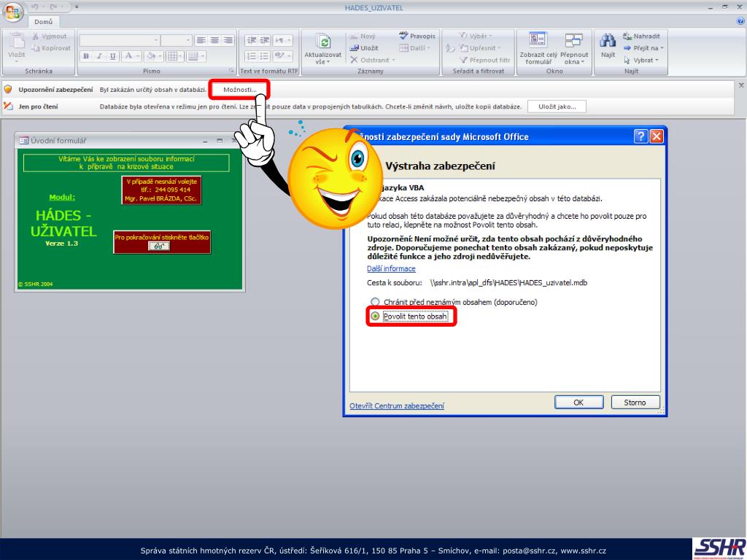Toggle Underline formatting in Písmo group
Viewport: 747px width, 560px height.
112,56
